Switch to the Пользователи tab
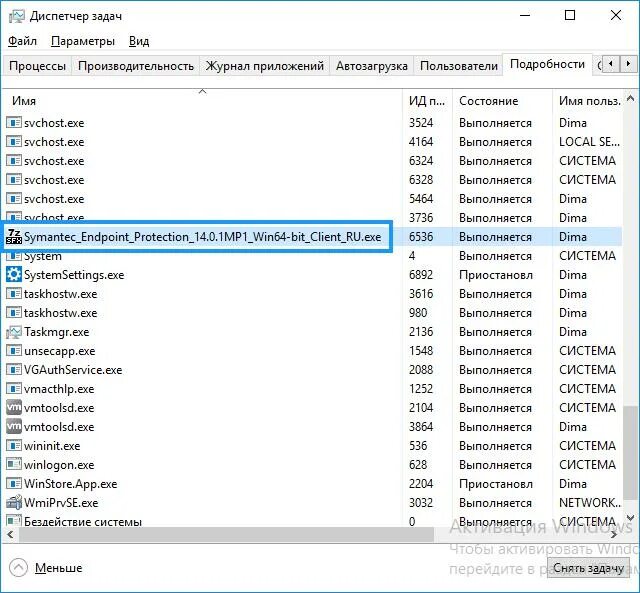The height and width of the screenshot is (593, 640). [458, 66]
